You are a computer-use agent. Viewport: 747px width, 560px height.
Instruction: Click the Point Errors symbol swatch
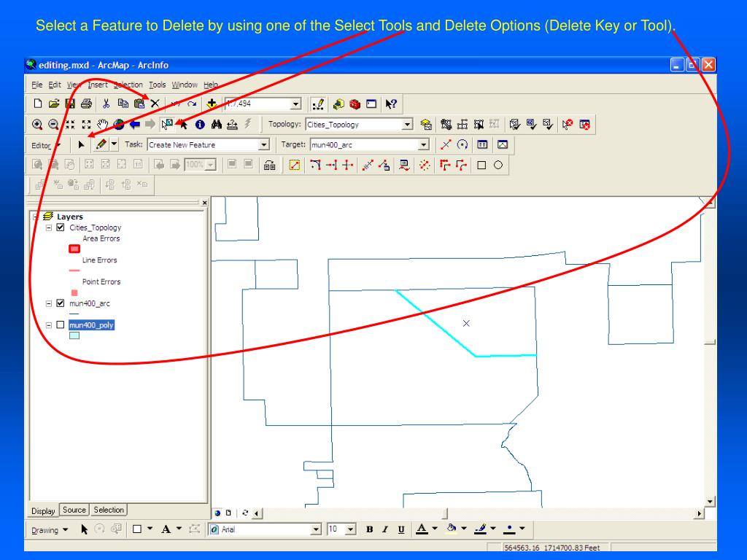pyautogui.click(x=74, y=293)
